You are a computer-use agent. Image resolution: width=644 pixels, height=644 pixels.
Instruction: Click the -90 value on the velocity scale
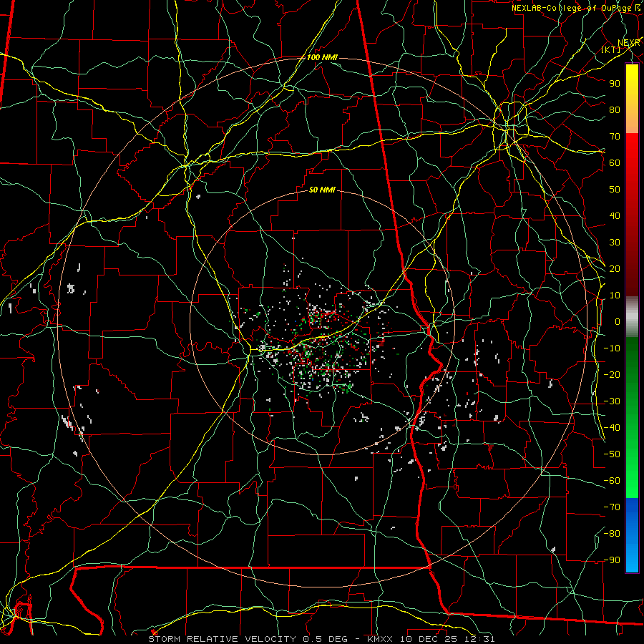[612, 560]
